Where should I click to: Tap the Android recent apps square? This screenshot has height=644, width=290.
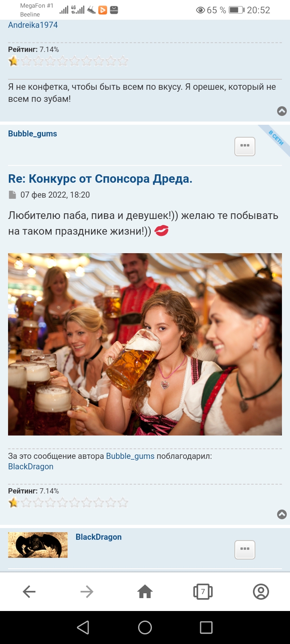point(206,627)
